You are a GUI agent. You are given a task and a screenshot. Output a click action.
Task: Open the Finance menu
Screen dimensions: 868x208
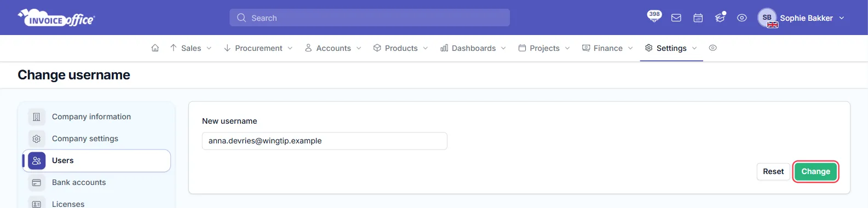click(608, 48)
